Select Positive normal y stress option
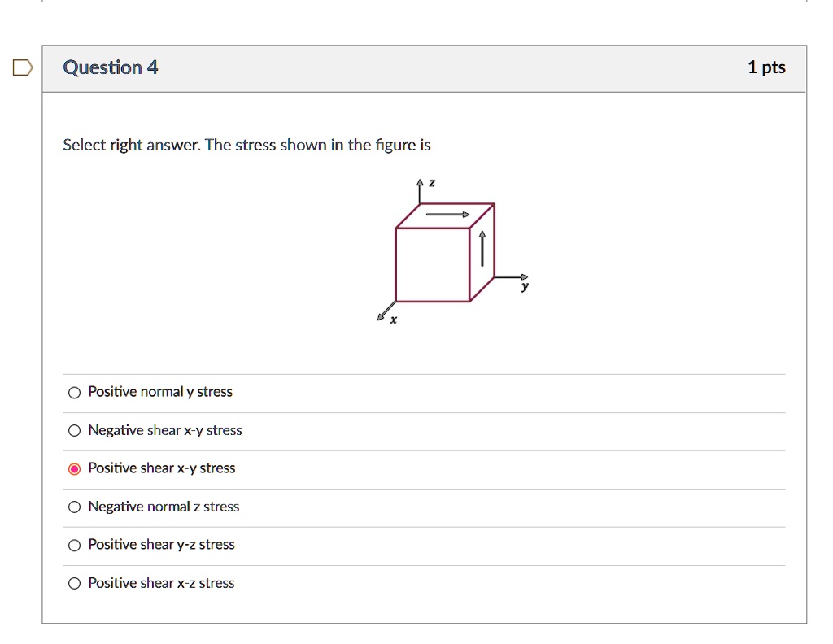 (74, 392)
